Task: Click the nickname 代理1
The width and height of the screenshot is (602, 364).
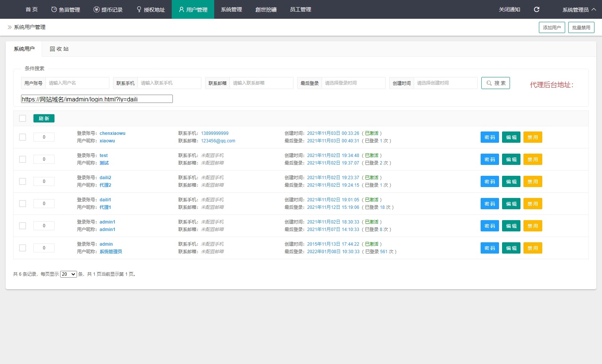Action: pyautogui.click(x=105, y=207)
